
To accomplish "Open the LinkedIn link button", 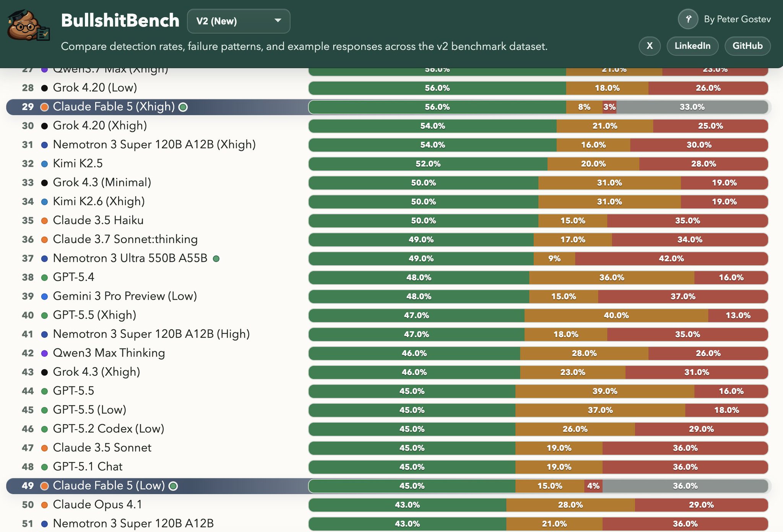I will pyautogui.click(x=692, y=46).
